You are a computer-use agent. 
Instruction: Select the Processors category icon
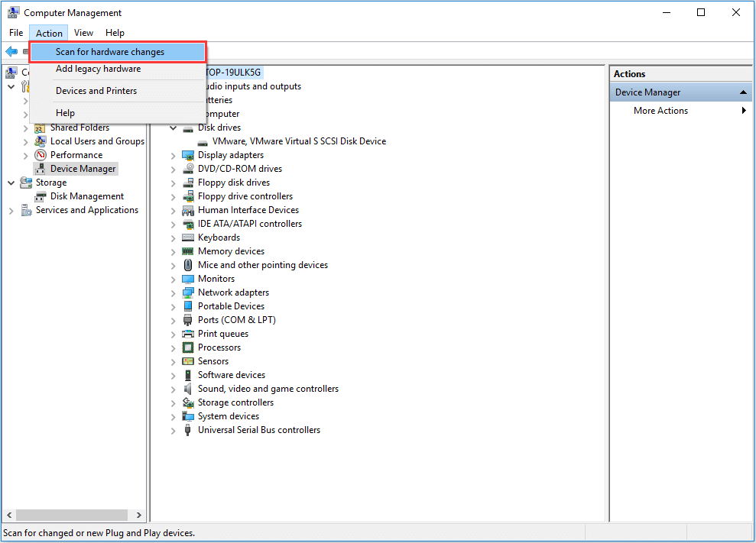[188, 347]
